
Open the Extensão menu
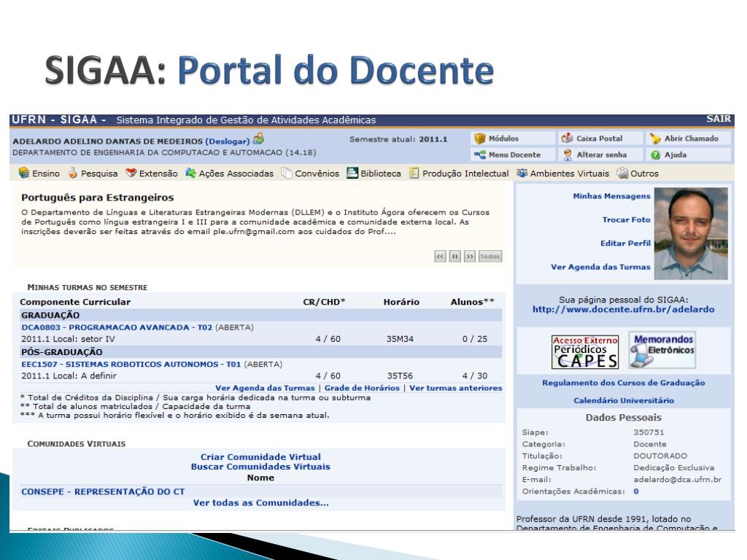point(158,174)
